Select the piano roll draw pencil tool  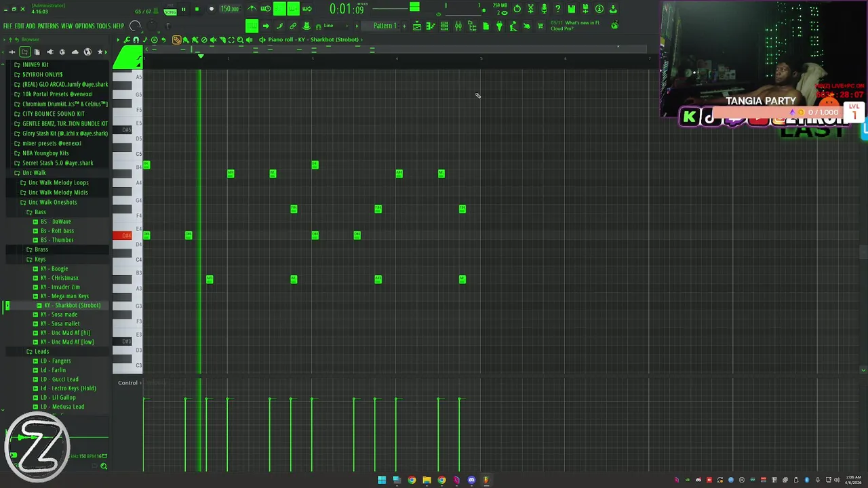pos(176,39)
